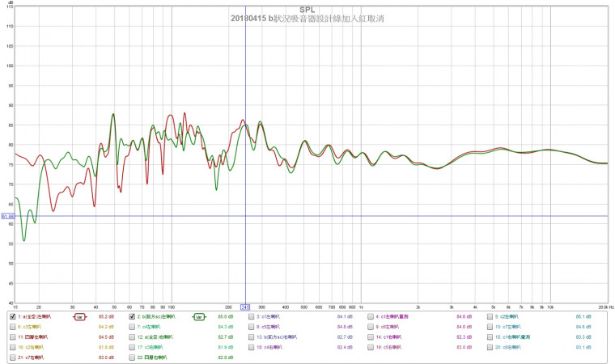Enable trace 5: c2左喇叭
The width and height of the screenshot is (615, 364).
(x=490, y=316)
